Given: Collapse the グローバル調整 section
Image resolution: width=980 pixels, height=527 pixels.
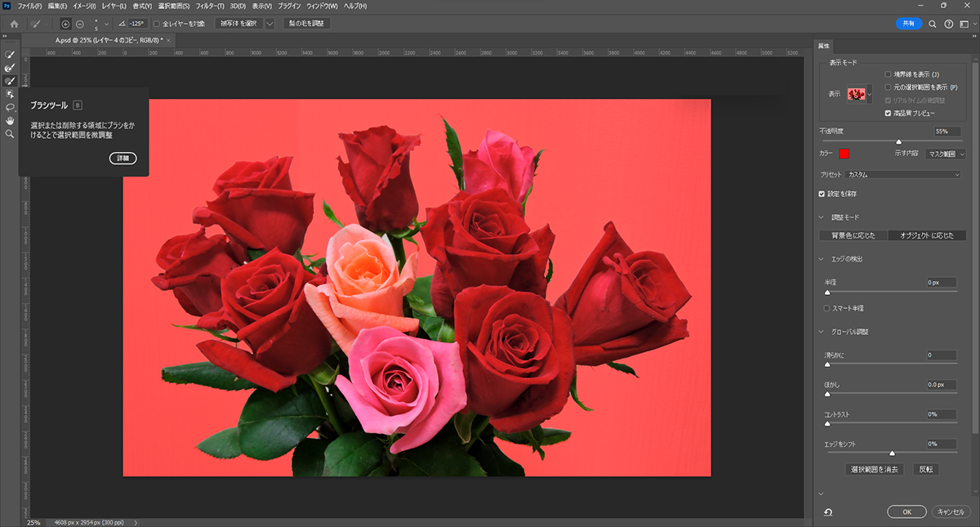Looking at the screenshot, I should tap(822, 332).
